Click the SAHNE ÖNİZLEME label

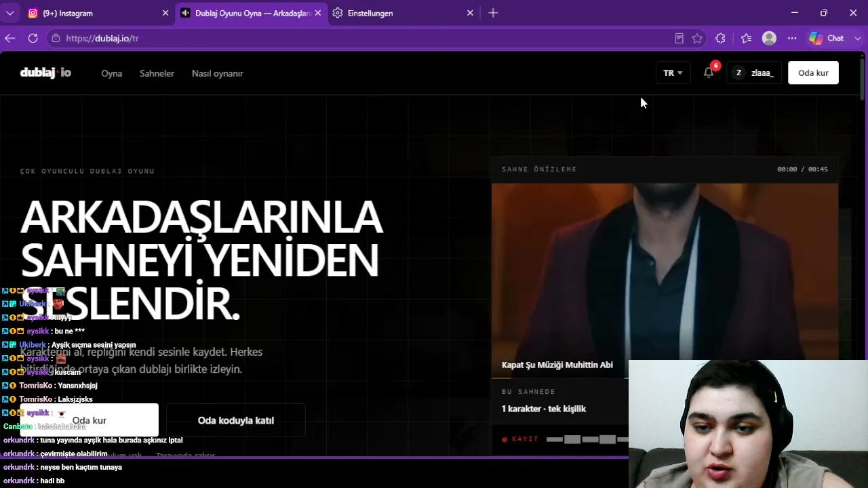pyautogui.click(x=539, y=169)
